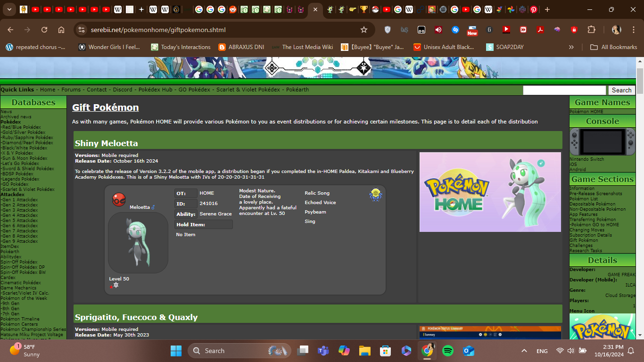The height and width of the screenshot is (362, 644).
Task: Open the taskbar weather widget
Action: pos(26,351)
